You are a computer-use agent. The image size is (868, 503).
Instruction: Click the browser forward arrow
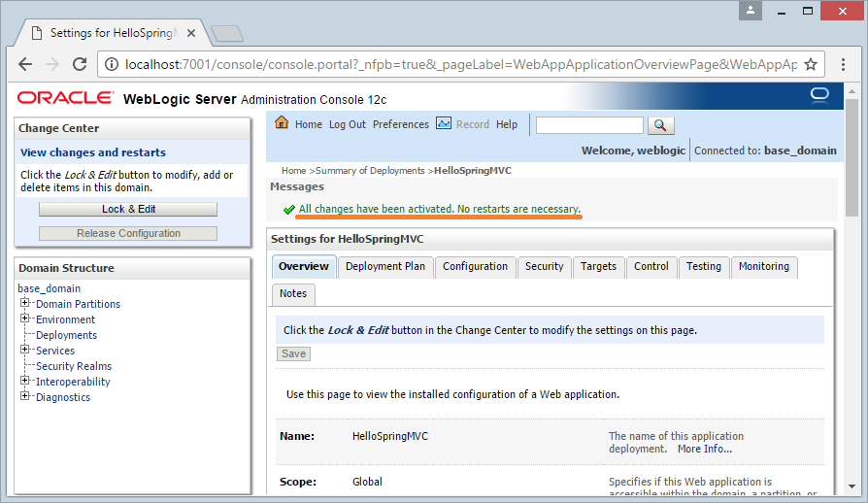pyautogui.click(x=52, y=64)
